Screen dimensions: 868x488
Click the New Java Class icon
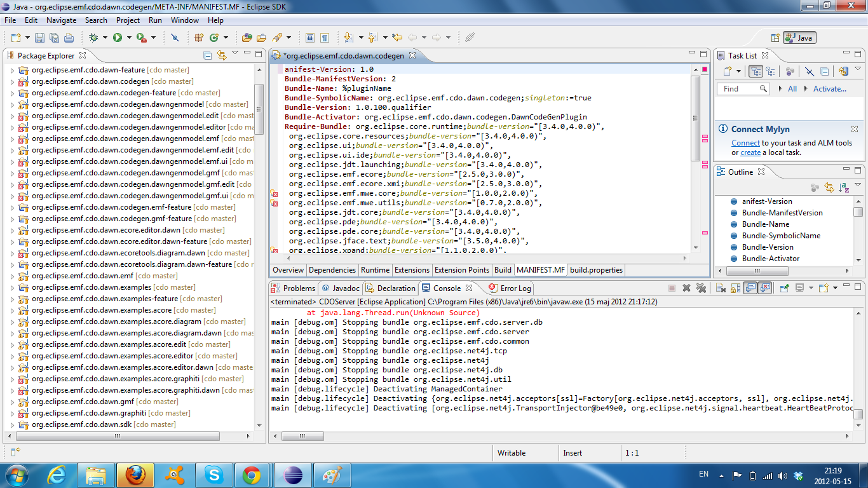(214, 37)
